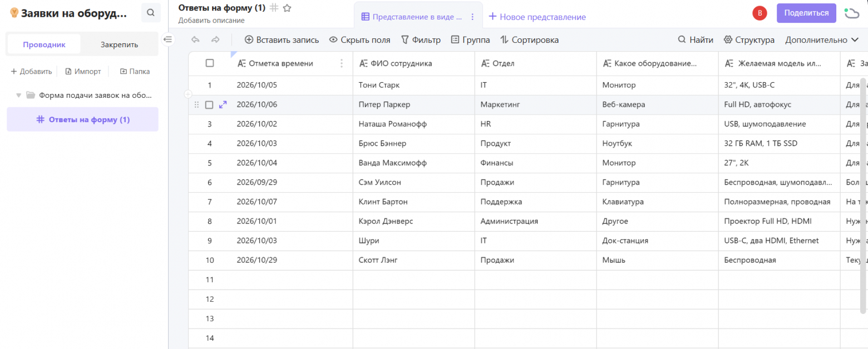868x349 pixels.
Task: Click Папка to create folder
Action: (135, 71)
